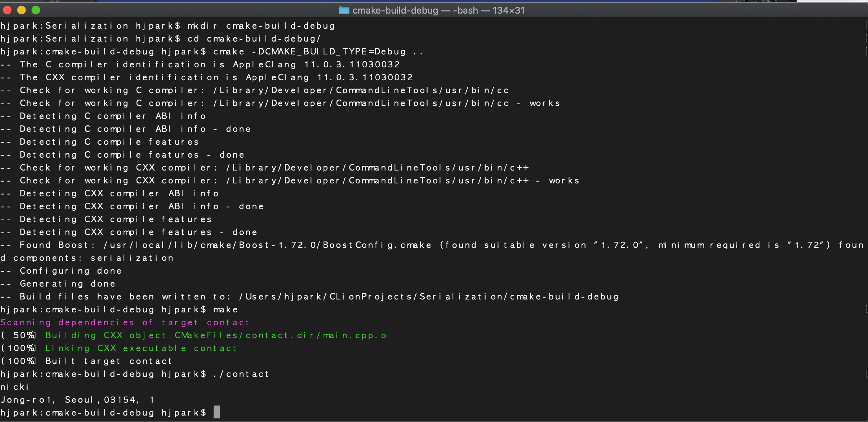The width and height of the screenshot is (868, 422).
Task: Click the Built target contact line
Action: click(109, 361)
